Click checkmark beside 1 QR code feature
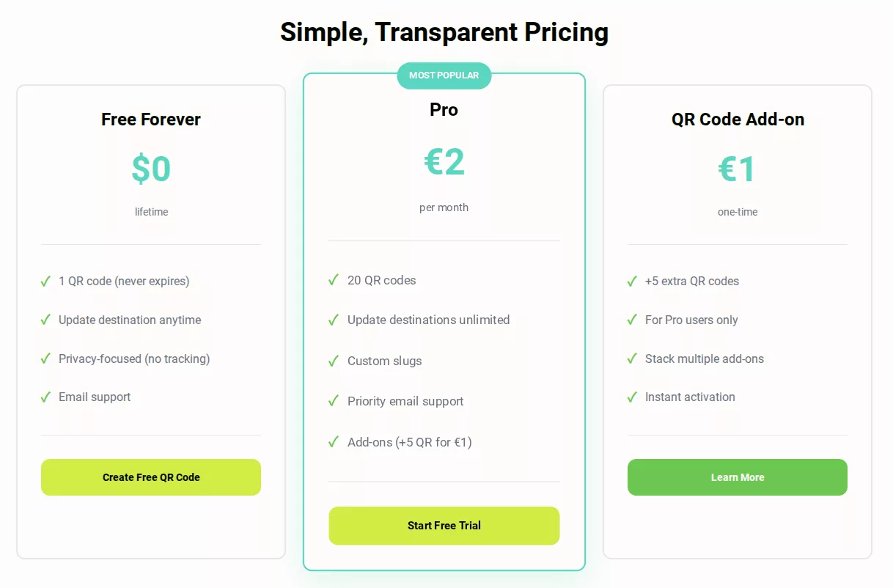This screenshot has width=893, height=588. pyautogui.click(x=45, y=281)
